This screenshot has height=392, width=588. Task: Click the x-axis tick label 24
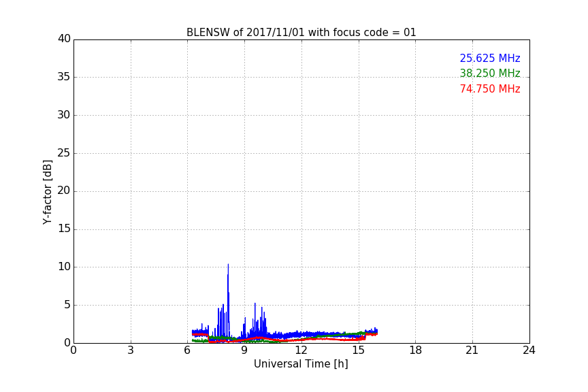tap(529, 350)
